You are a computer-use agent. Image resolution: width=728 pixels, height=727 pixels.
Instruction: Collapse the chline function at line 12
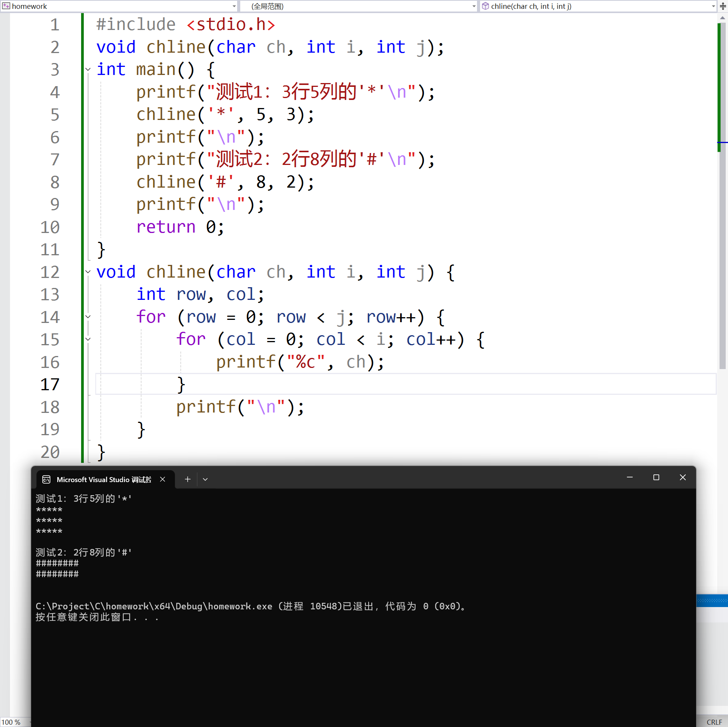(x=88, y=272)
